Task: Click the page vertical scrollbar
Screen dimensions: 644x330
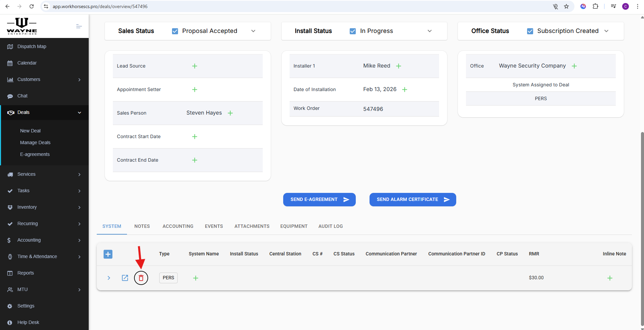Action: pos(642,229)
